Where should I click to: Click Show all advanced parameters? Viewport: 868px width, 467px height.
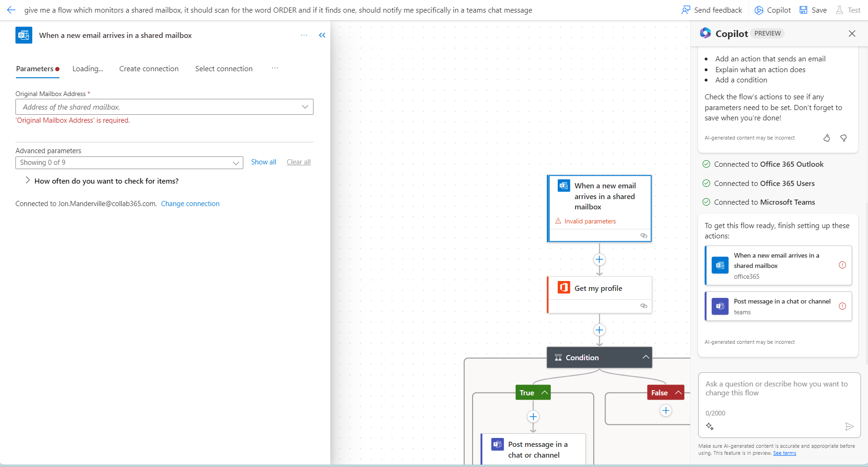(x=263, y=162)
